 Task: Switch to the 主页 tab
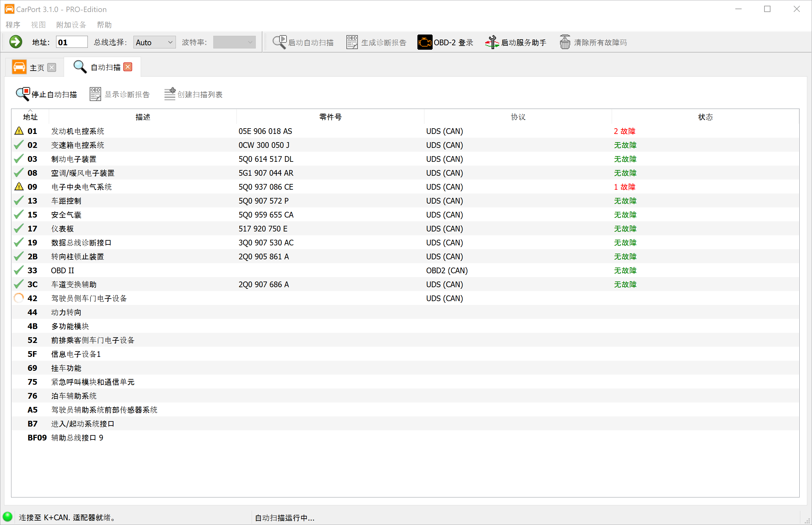click(x=36, y=67)
